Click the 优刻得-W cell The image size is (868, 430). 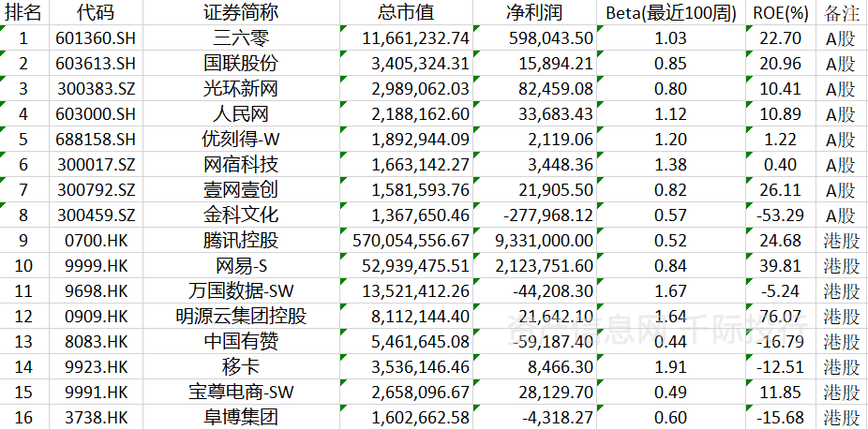241,140
